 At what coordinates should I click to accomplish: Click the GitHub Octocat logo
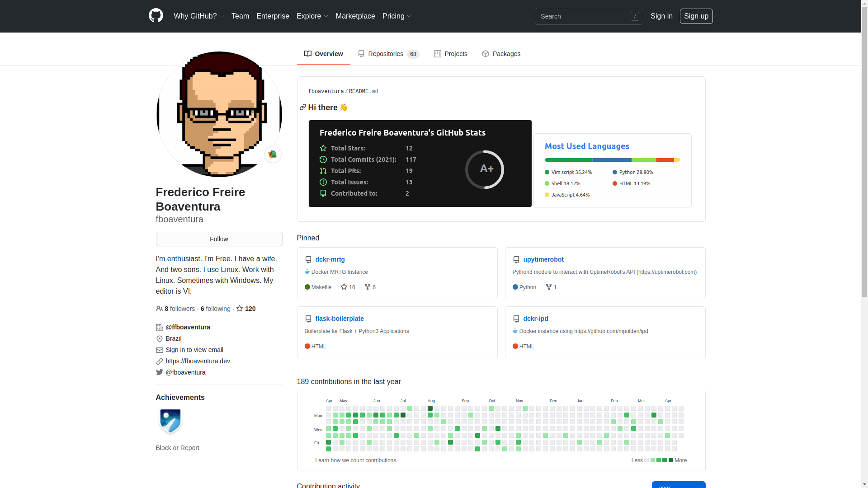tap(156, 16)
